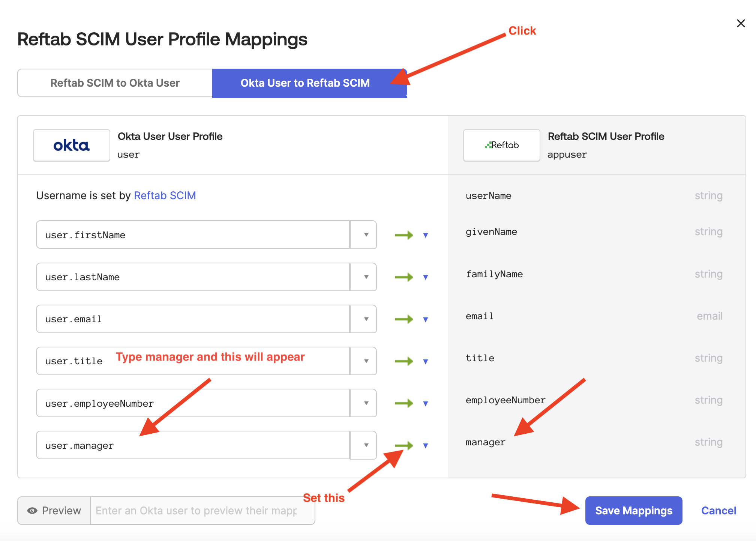756x541 pixels.
Task: Select the userName attribute label
Action: coord(489,196)
